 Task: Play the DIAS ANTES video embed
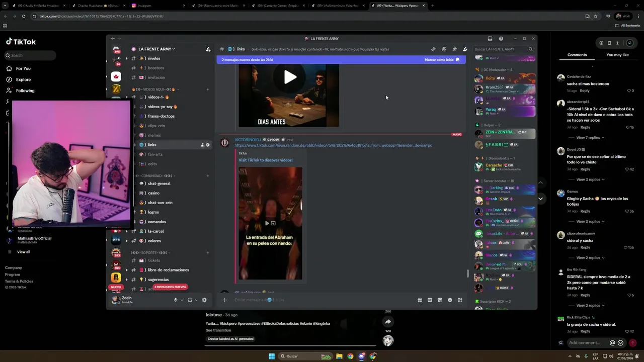pyautogui.click(x=289, y=77)
